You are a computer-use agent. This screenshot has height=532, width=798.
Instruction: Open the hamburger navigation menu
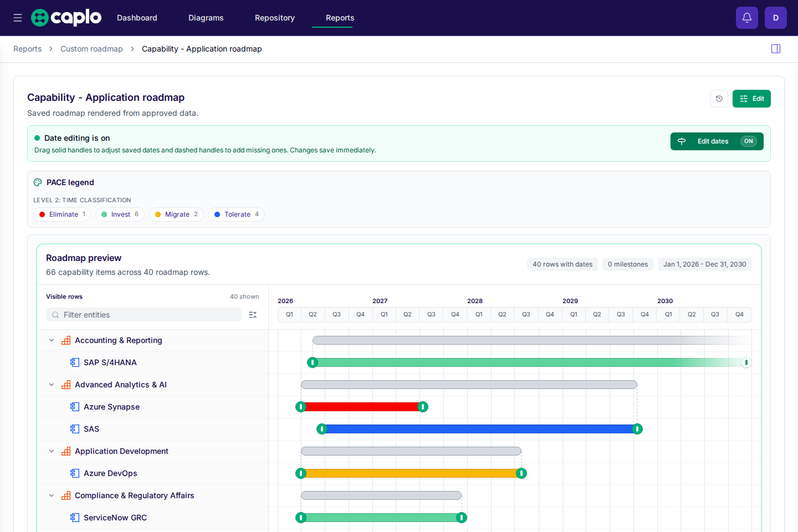18,18
